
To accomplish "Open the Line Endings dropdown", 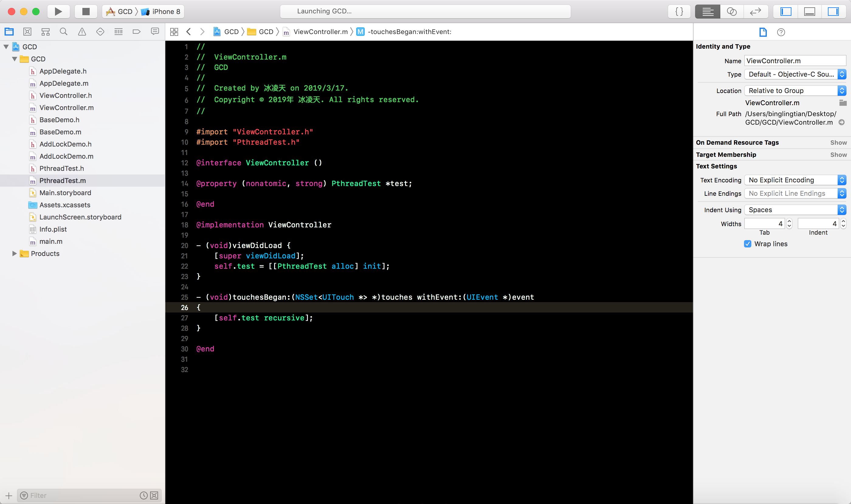I will [x=795, y=194].
